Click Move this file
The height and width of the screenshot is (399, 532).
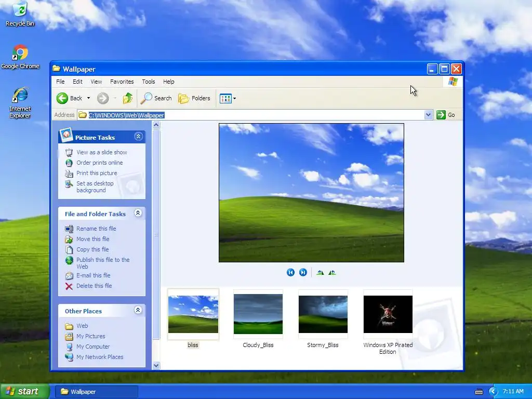pos(92,239)
